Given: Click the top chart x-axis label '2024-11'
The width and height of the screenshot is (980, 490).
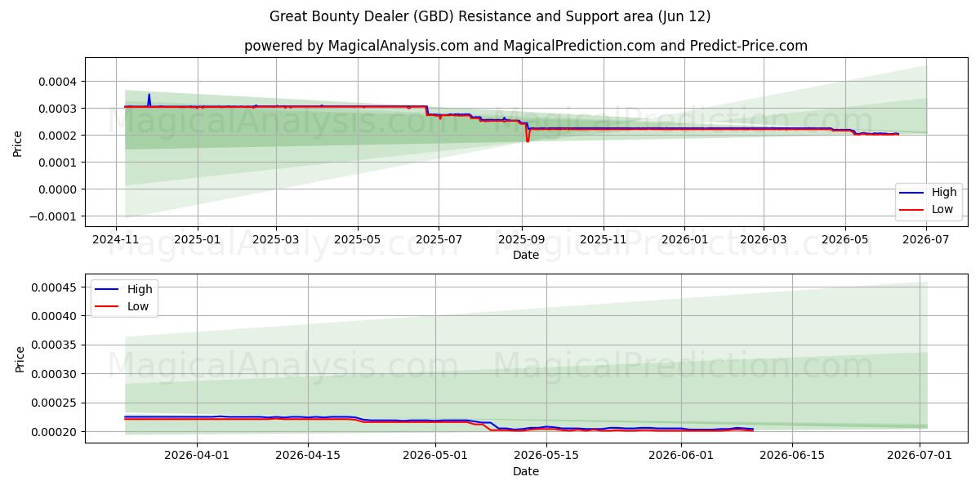Looking at the screenshot, I should pyautogui.click(x=115, y=240).
